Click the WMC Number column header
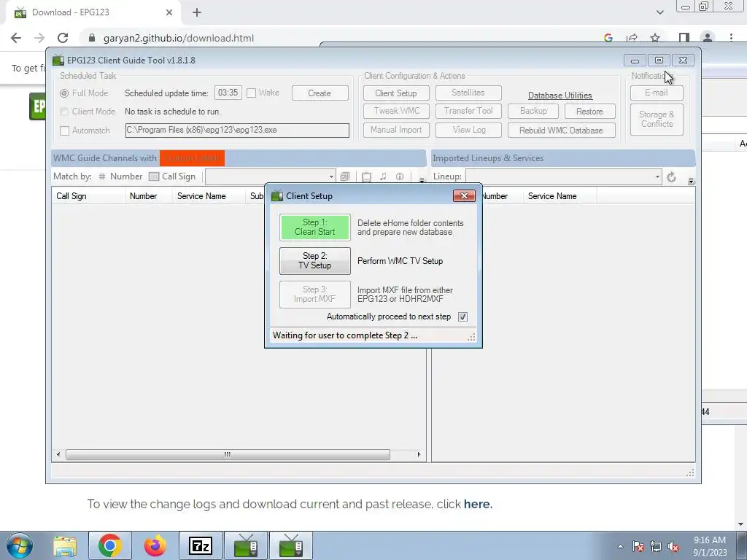This screenshot has height=560, width=747. click(x=149, y=196)
